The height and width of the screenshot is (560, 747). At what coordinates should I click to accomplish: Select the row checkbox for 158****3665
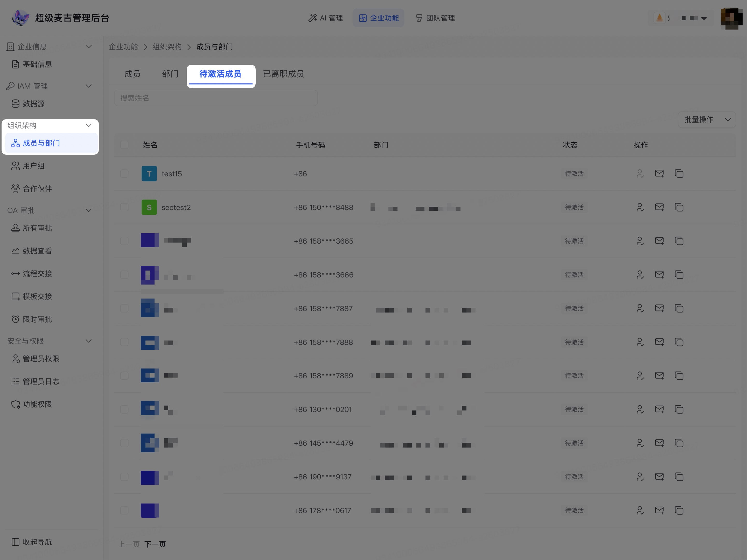(x=124, y=241)
